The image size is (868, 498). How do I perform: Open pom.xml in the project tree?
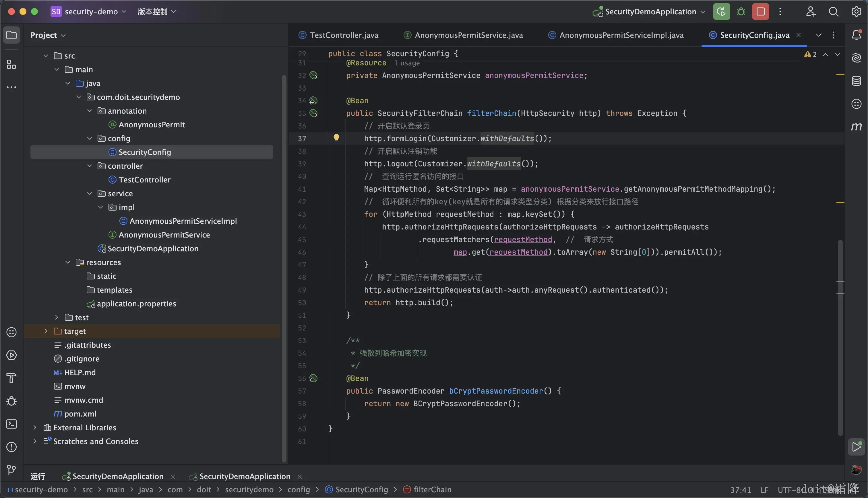pos(80,414)
